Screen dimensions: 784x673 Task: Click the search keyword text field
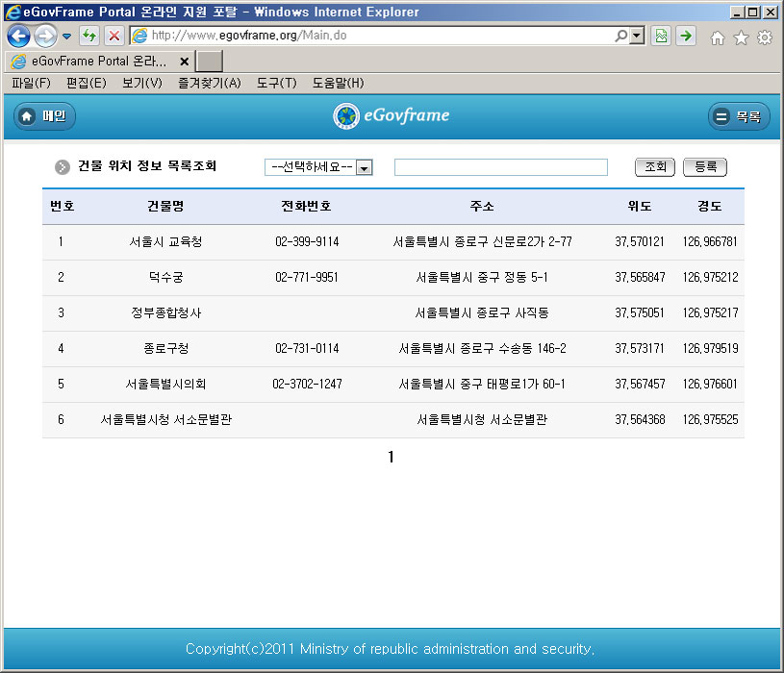pyautogui.click(x=500, y=167)
